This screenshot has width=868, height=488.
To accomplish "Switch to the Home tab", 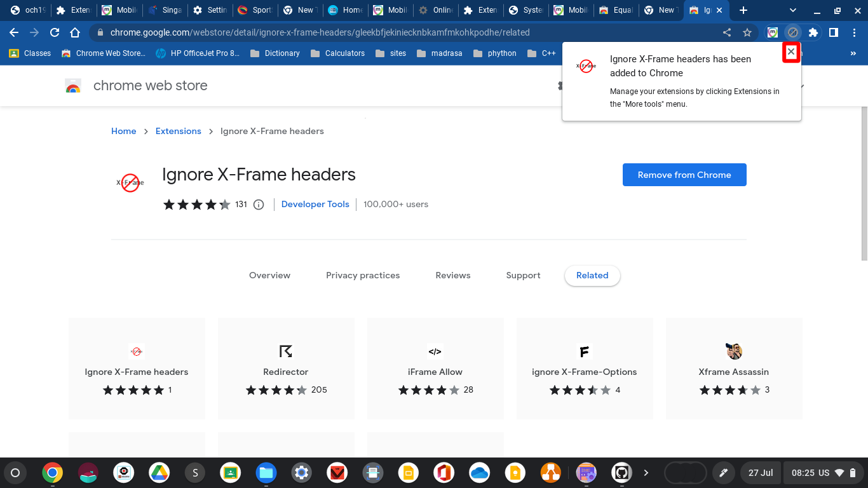I will (346, 10).
